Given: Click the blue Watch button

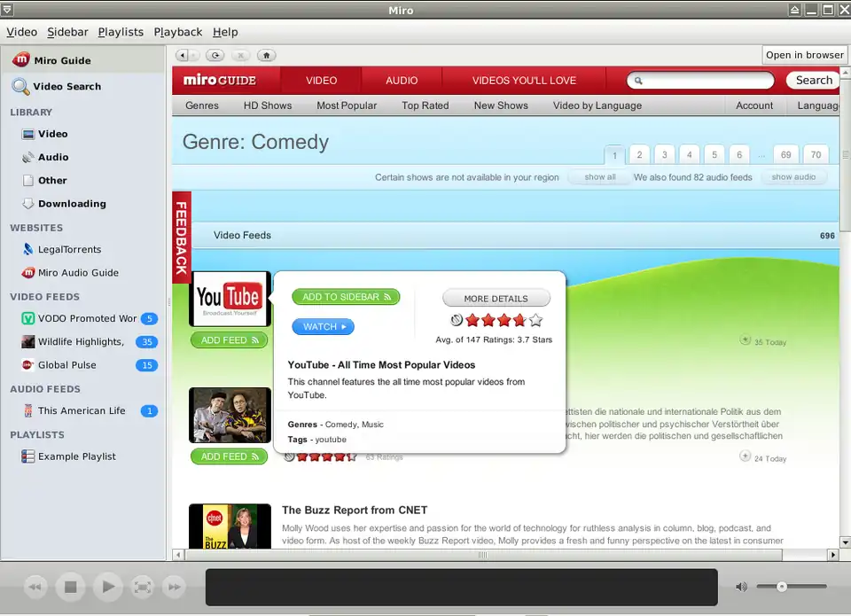Looking at the screenshot, I should pyautogui.click(x=323, y=327).
